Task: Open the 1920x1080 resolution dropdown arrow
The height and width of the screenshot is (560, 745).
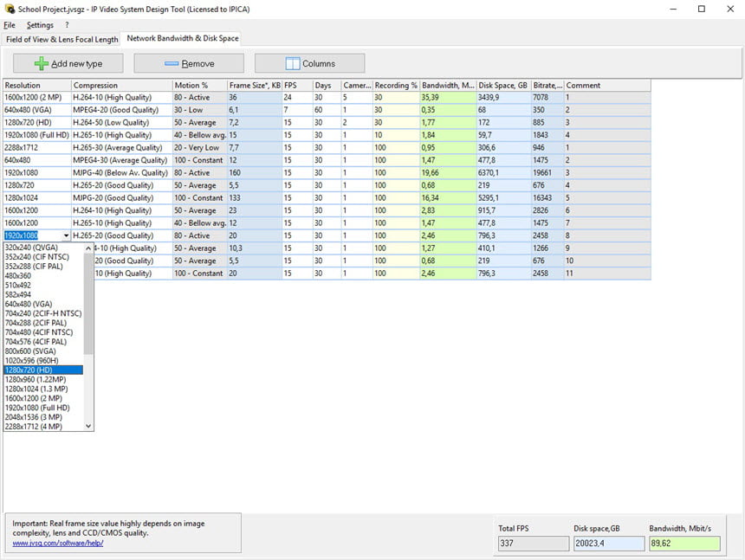Action: click(x=66, y=235)
